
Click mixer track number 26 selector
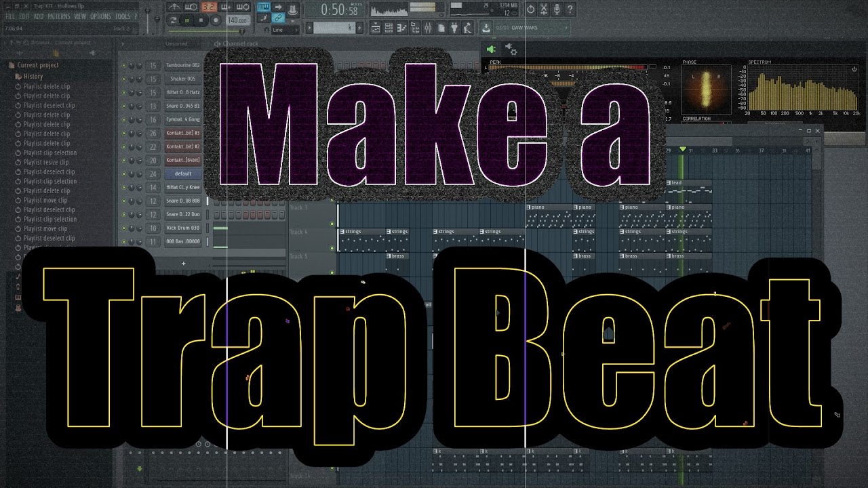[x=153, y=134]
